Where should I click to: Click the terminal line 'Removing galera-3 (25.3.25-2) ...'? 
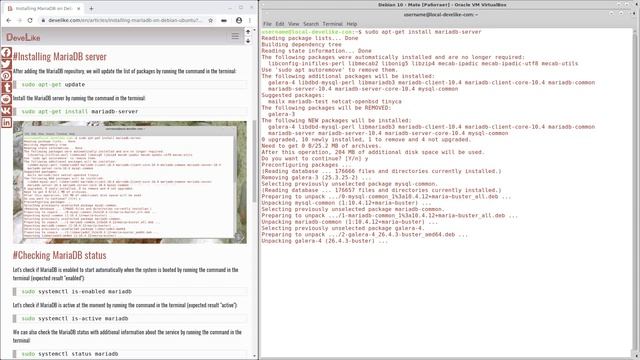(x=316, y=178)
